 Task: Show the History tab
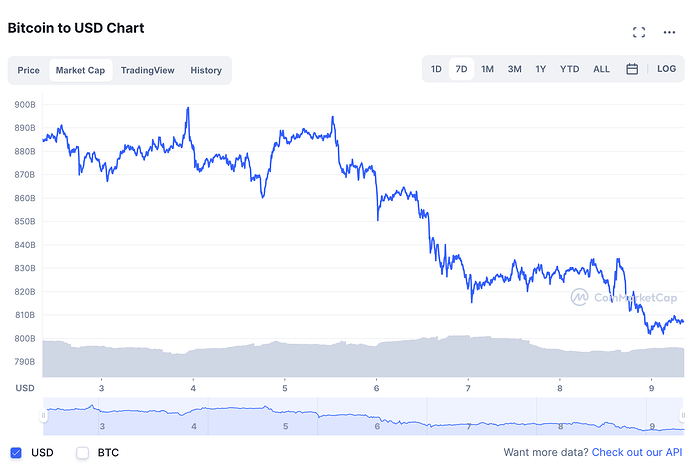(x=206, y=70)
